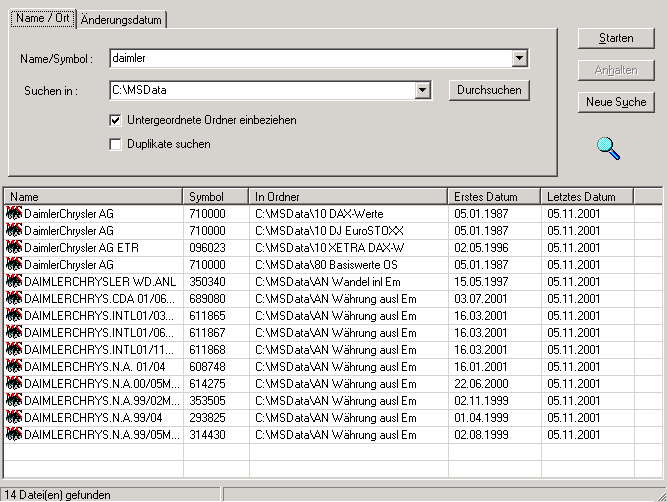Select symbol cell 314430
The image size is (667, 502).
207,435
